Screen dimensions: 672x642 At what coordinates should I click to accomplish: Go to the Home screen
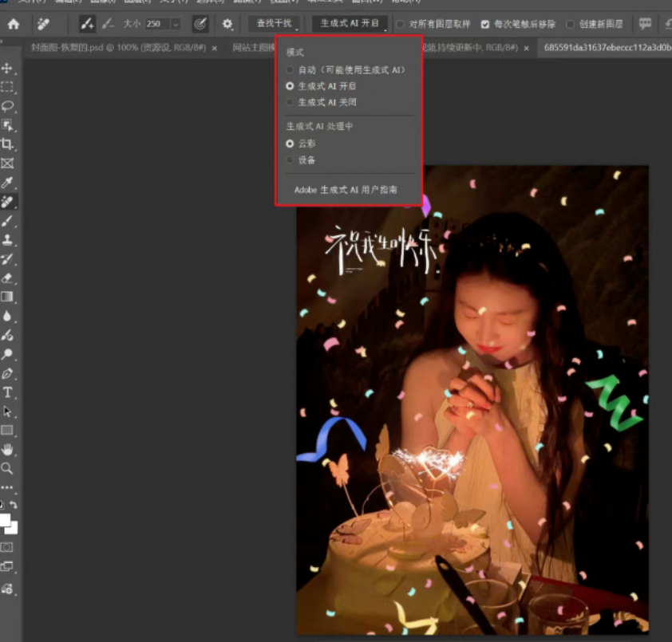pos(14,24)
